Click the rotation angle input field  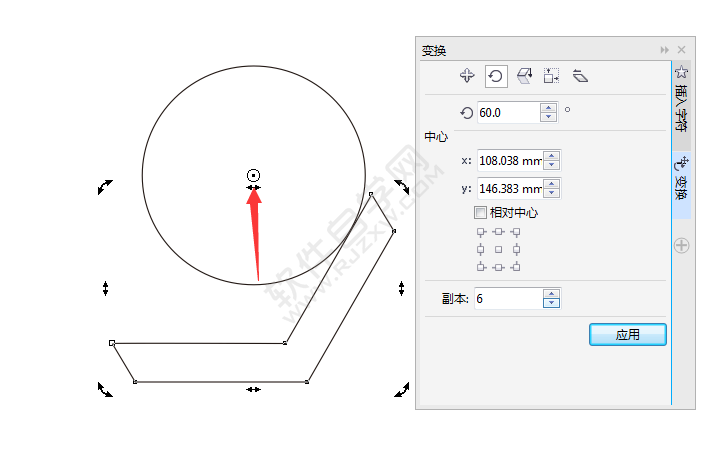pos(507,113)
